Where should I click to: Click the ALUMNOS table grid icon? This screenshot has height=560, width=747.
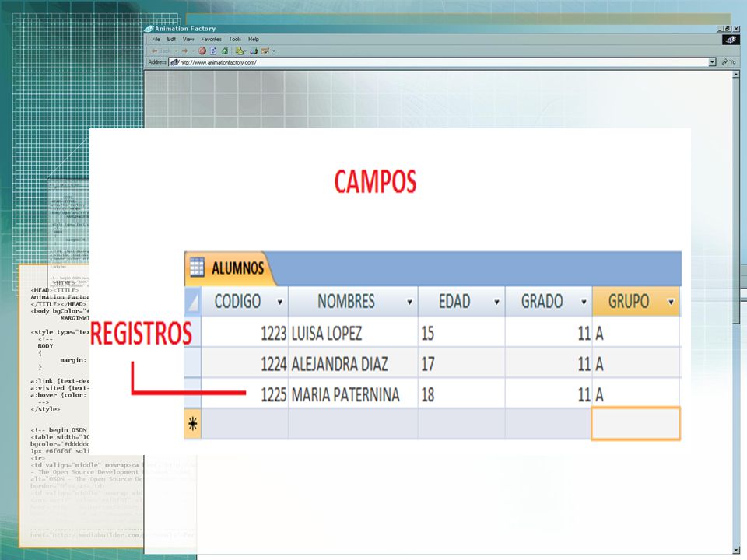coord(197,267)
